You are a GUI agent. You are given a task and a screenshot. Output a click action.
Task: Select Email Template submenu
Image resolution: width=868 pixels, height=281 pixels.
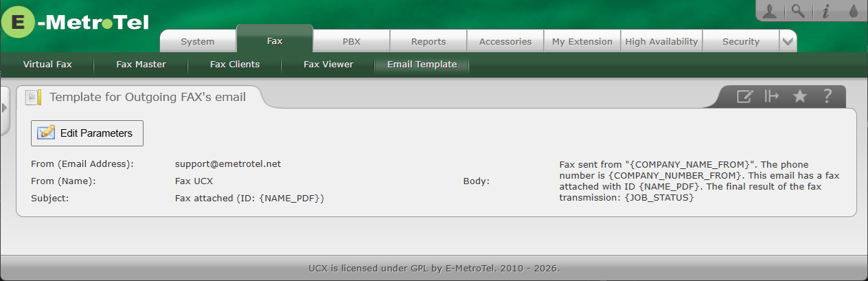point(422,65)
